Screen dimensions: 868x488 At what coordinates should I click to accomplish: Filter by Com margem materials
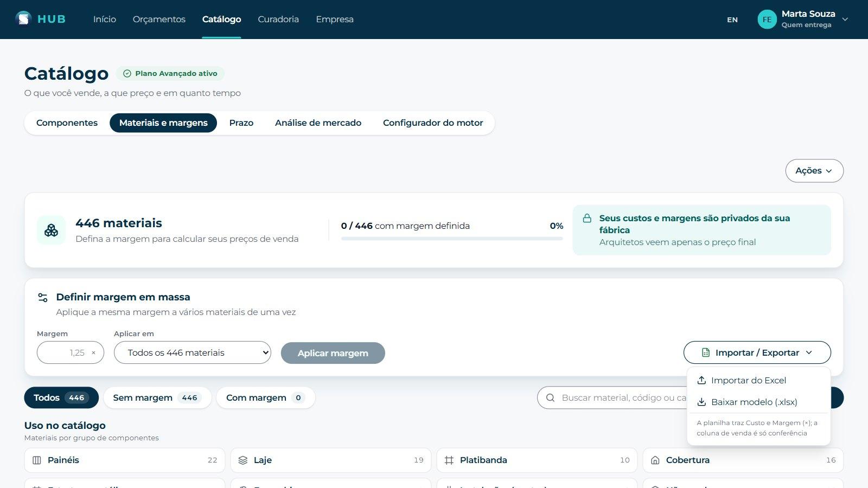click(265, 397)
